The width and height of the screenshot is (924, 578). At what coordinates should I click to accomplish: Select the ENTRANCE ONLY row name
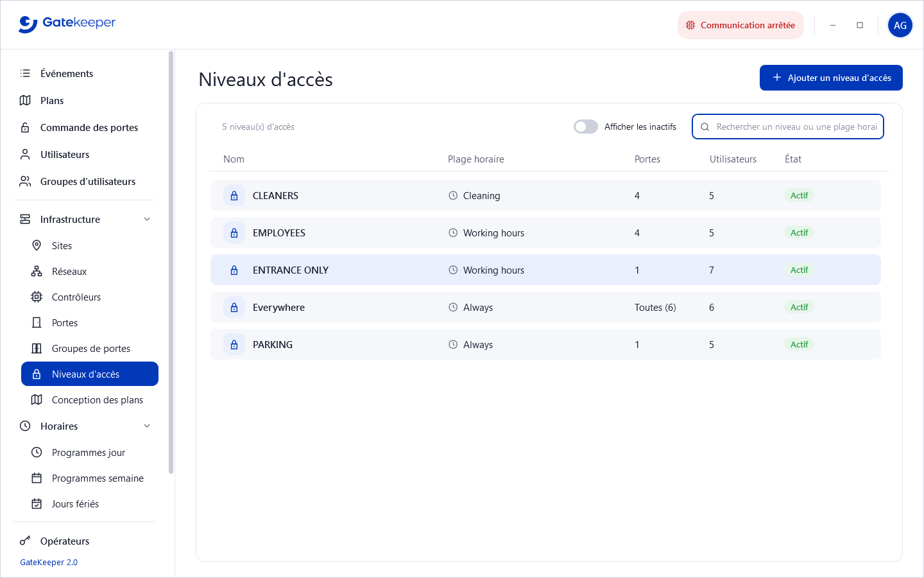tap(291, 270)
